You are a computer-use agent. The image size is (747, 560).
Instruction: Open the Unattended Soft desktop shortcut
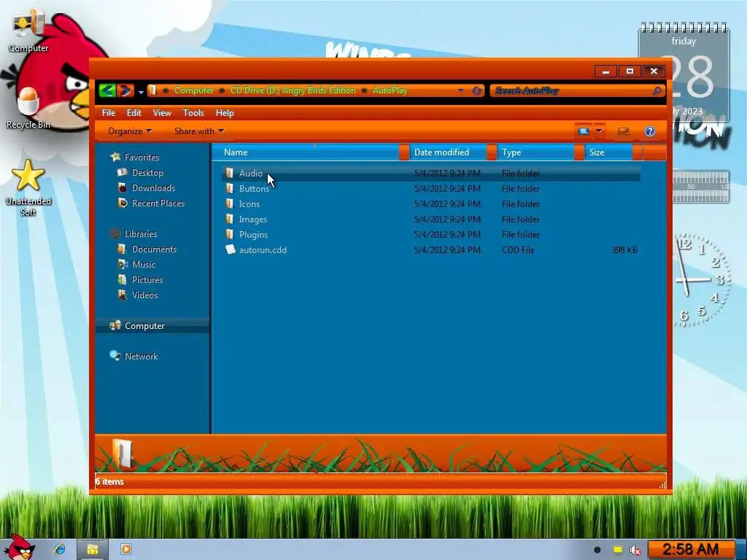click(x=28, y=188)
